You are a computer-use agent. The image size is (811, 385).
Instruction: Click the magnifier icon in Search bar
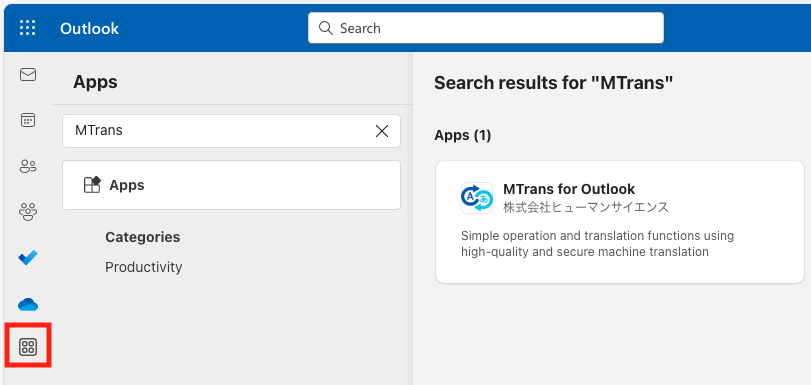[x=326, y=28]
